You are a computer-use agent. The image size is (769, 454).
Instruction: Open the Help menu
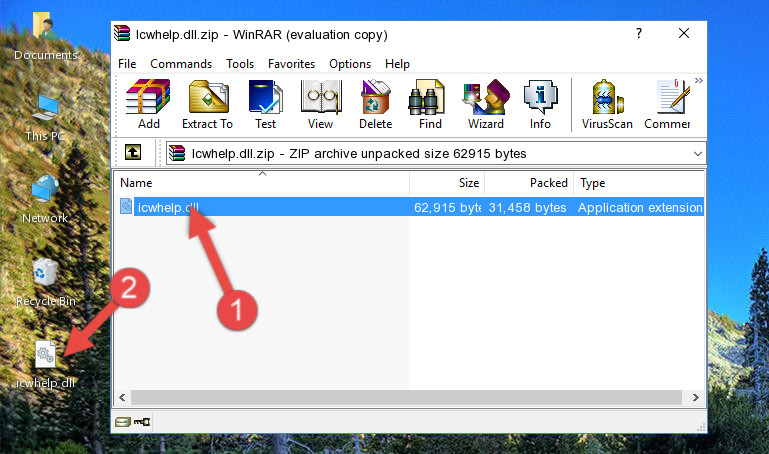point(397,64)
